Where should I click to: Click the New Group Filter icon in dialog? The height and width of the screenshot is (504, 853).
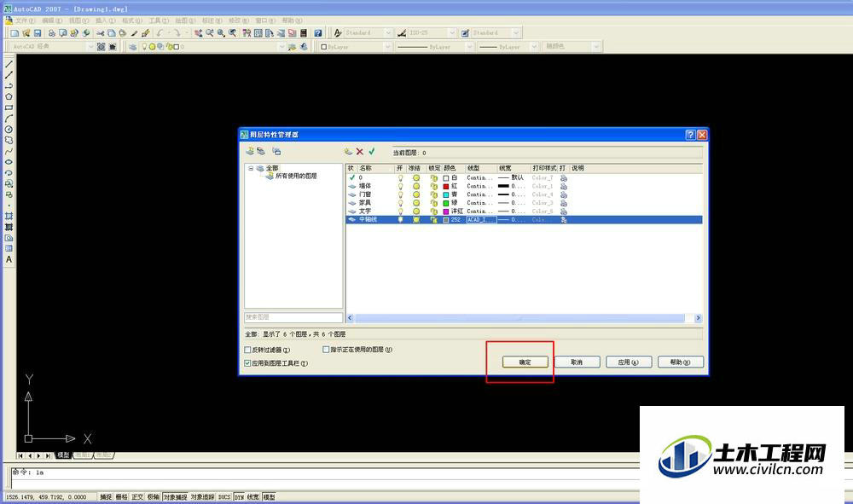click(x=261, y=151)
